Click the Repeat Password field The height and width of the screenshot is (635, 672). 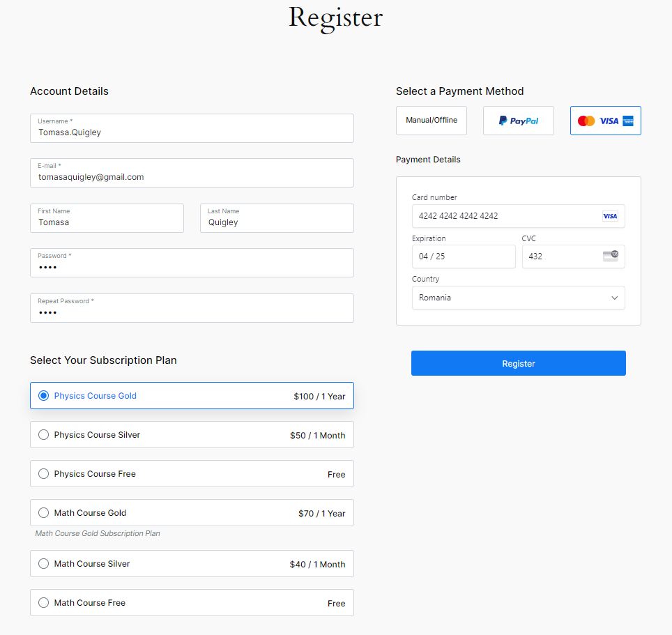click(x=192, y=308)
